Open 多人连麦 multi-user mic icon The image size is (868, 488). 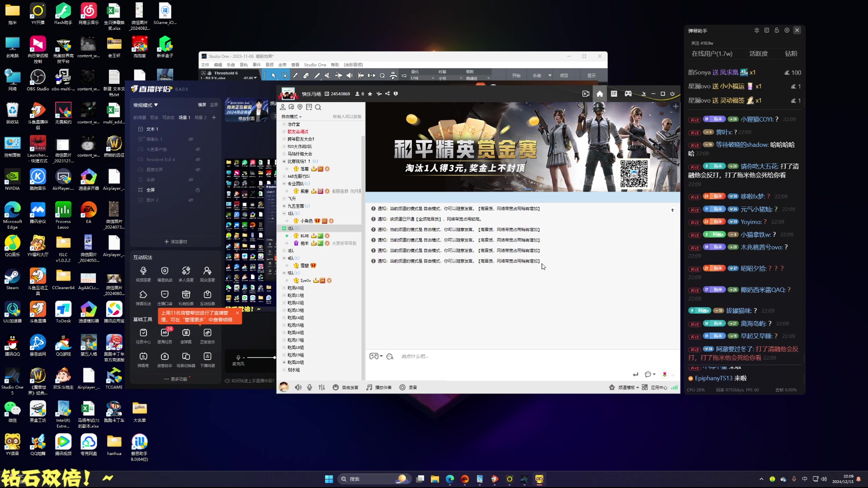186,273
